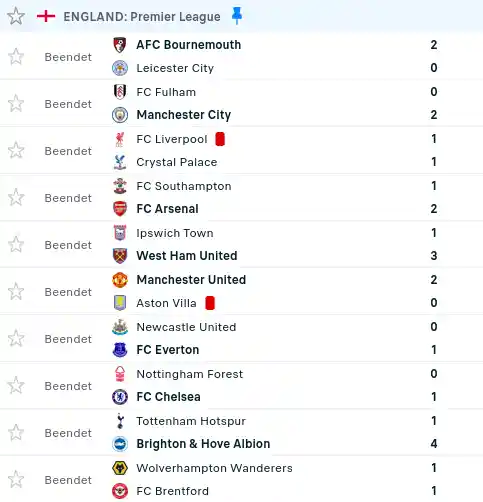Click the red card icon beside Aston Villa

click(210, 303)
